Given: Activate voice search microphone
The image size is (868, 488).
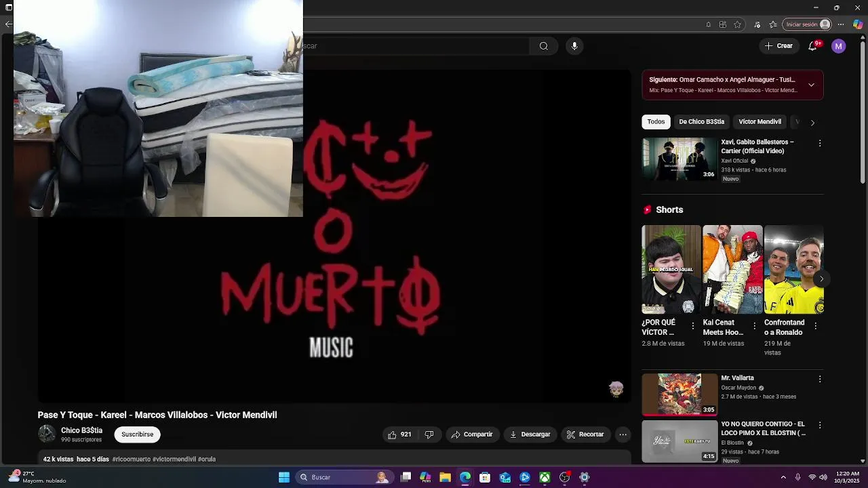Looking at the screenshot, I should pyautogui.click(x=574, y=46).
